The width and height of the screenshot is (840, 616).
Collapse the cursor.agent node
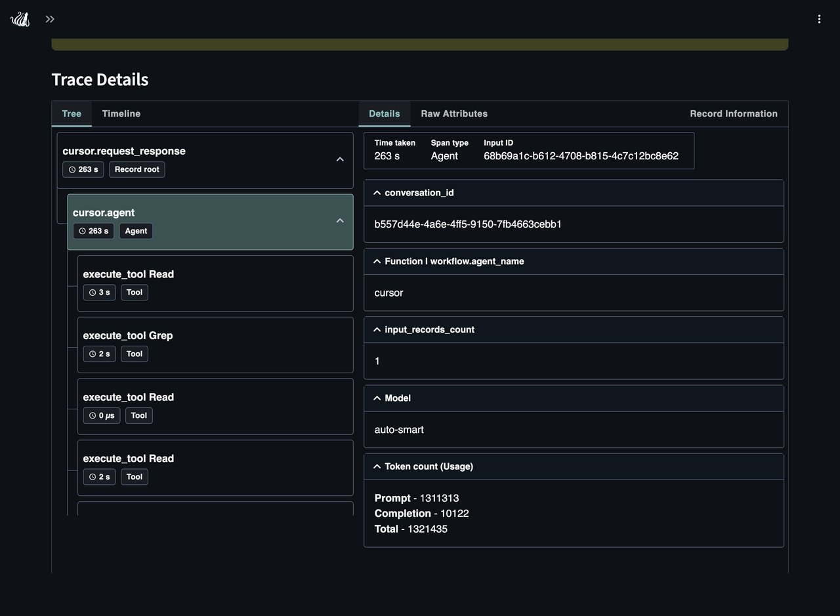(x=340, y=221)
